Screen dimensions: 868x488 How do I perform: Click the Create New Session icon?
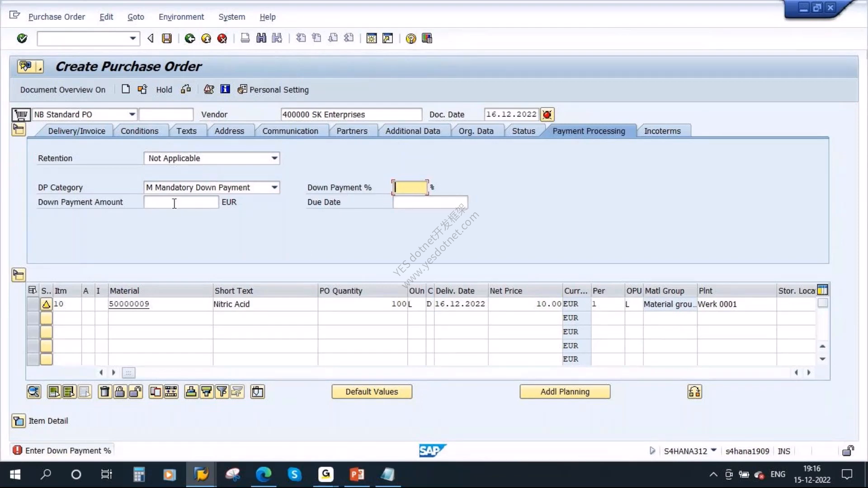[x=372, y=38]
